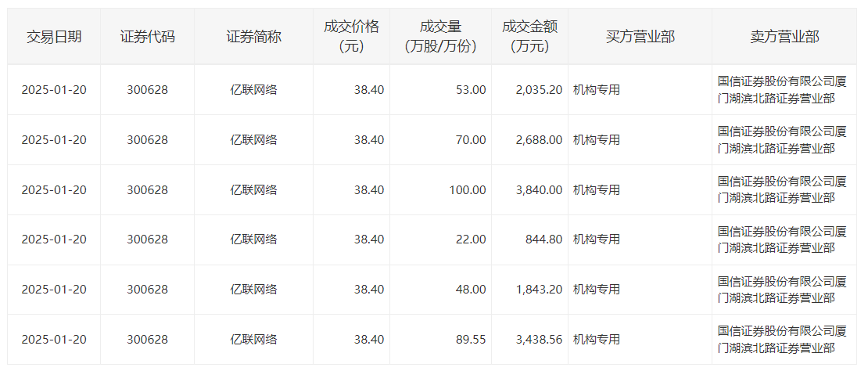Click the 3,840.00 amount cell
Viewport: 868px width, 371px height.
539,190
